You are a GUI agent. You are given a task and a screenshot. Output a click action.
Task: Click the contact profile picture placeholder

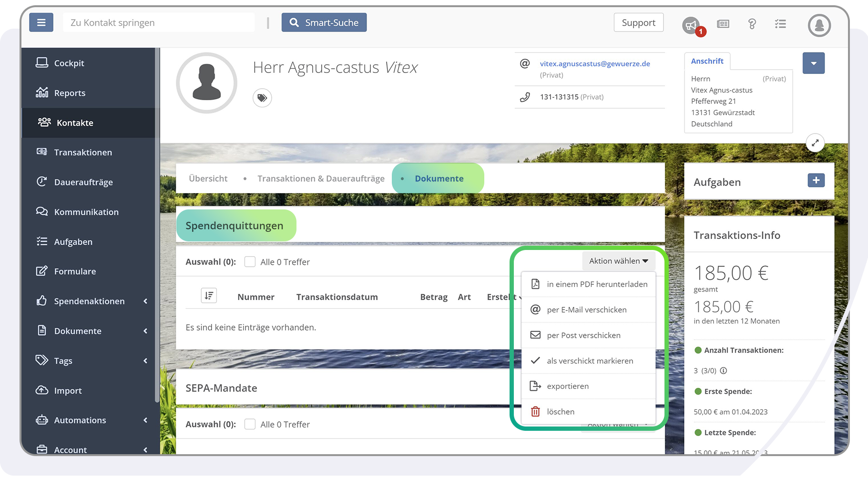point(206,83)
